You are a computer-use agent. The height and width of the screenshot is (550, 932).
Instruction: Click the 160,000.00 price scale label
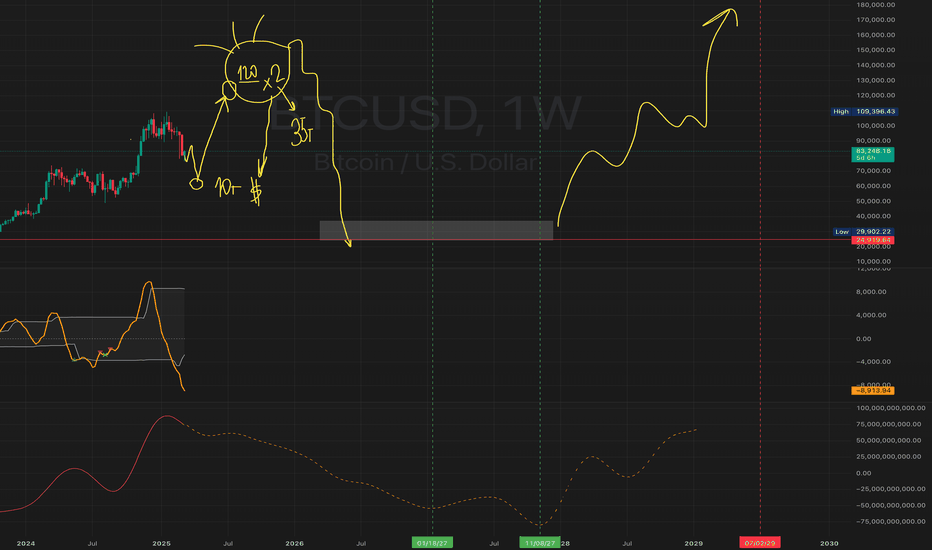coord(876,35)
